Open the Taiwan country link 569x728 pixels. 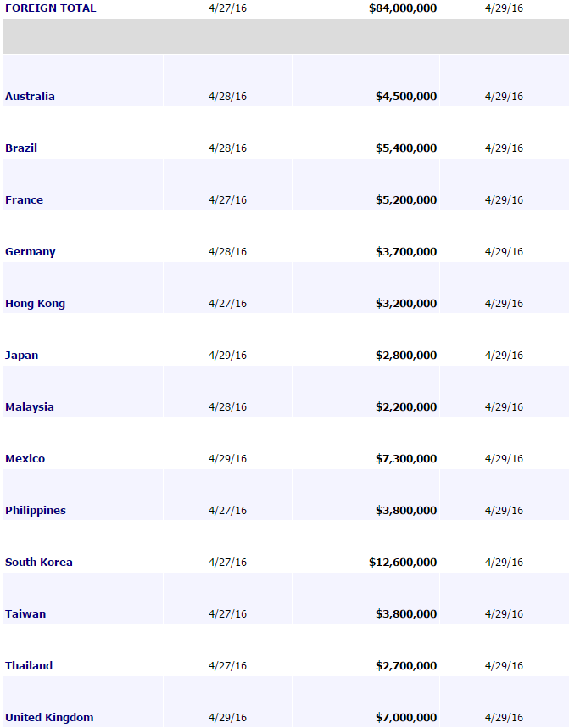[x=25, y=613]
